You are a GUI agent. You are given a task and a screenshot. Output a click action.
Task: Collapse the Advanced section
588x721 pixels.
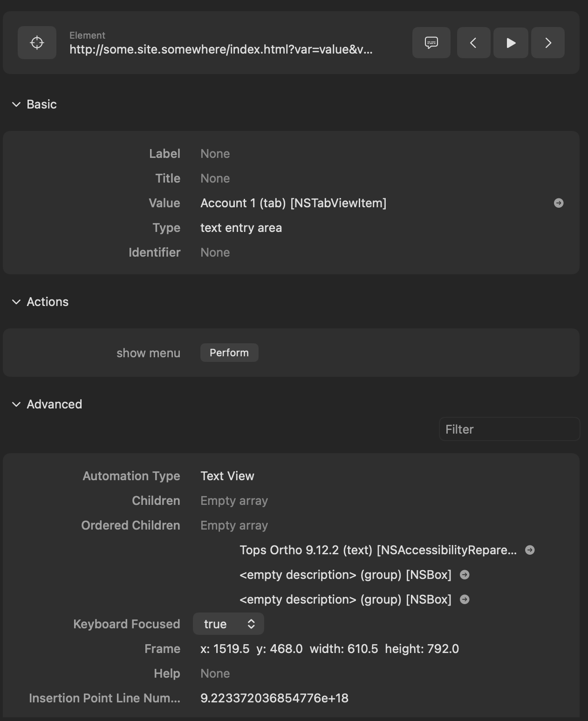pos(16,404)
